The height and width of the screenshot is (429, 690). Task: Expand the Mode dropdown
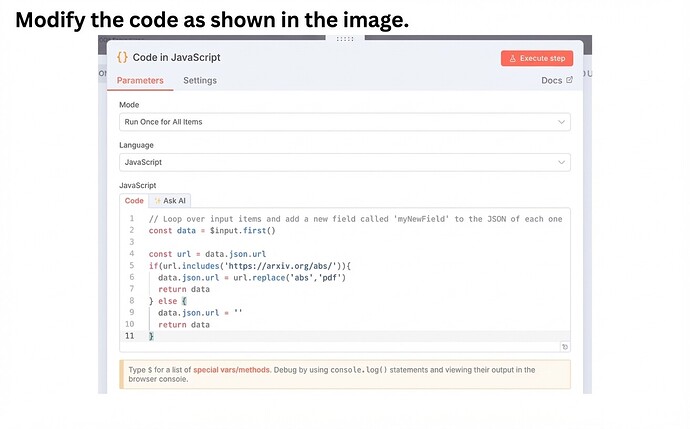344,122
